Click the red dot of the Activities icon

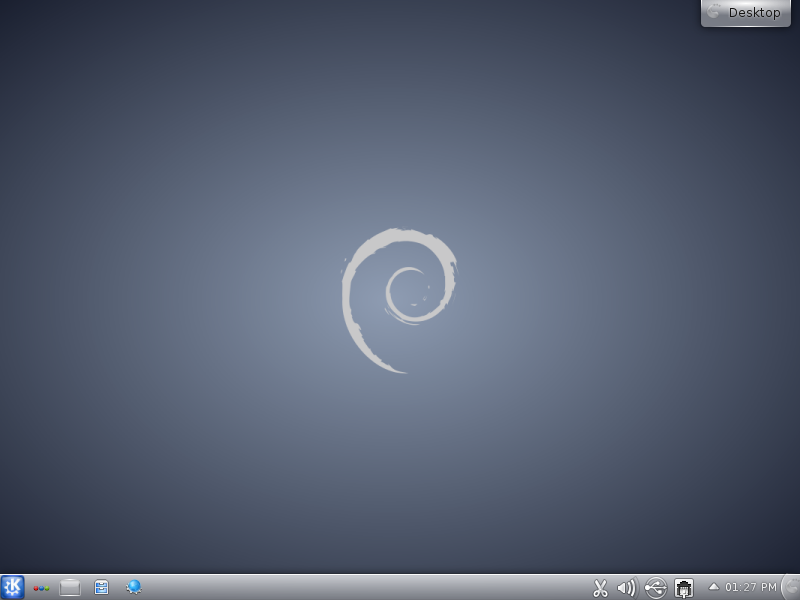point(35,588)
